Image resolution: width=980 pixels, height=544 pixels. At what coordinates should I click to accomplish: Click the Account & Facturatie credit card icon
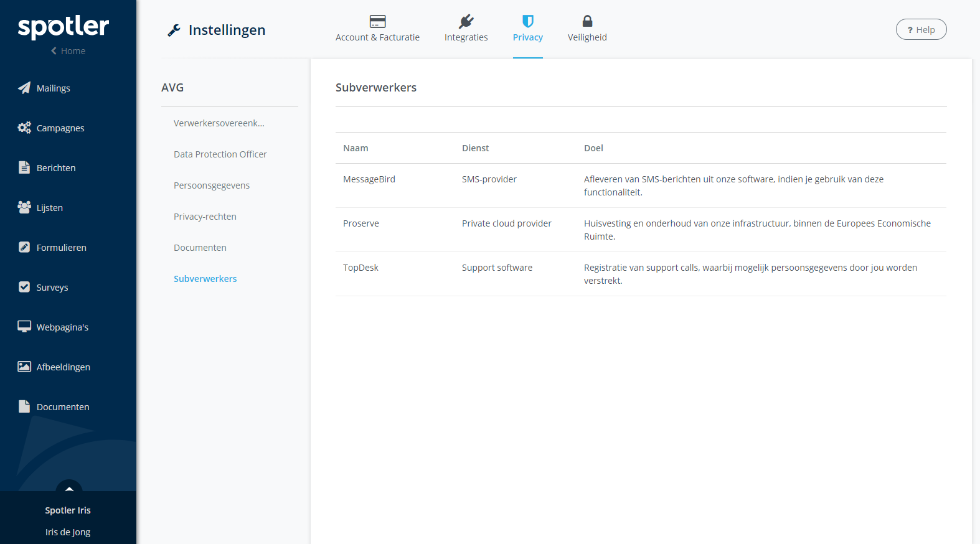coord(377,22)
